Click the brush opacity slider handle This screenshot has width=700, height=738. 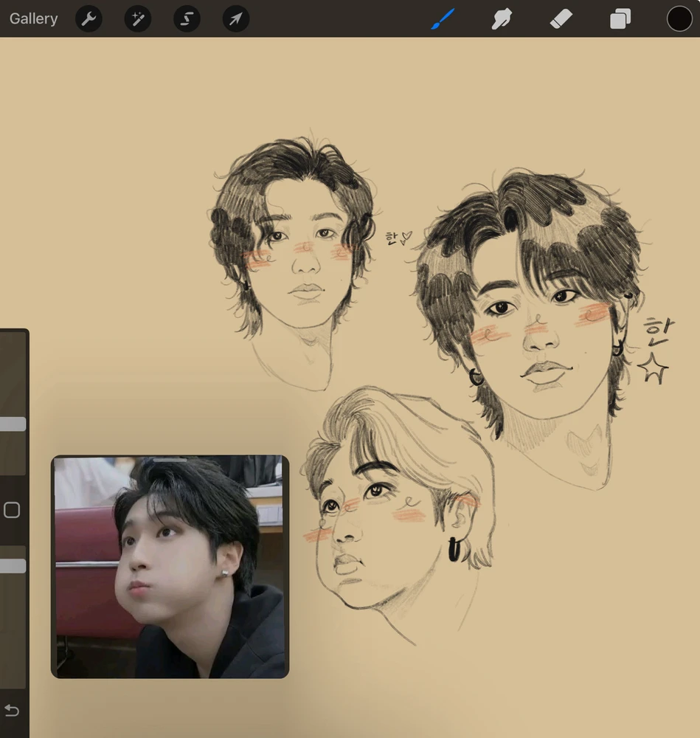pos(13,566)
